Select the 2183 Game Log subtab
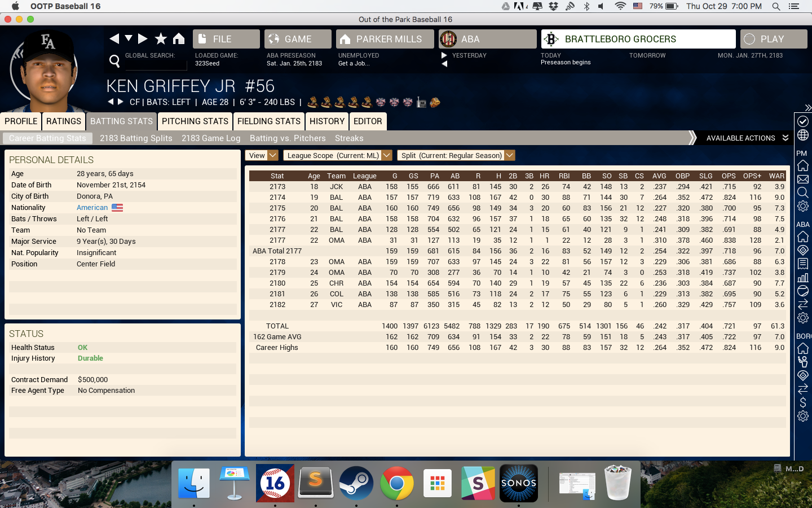The height and width of the screenshot is (508, 812). 211,138
